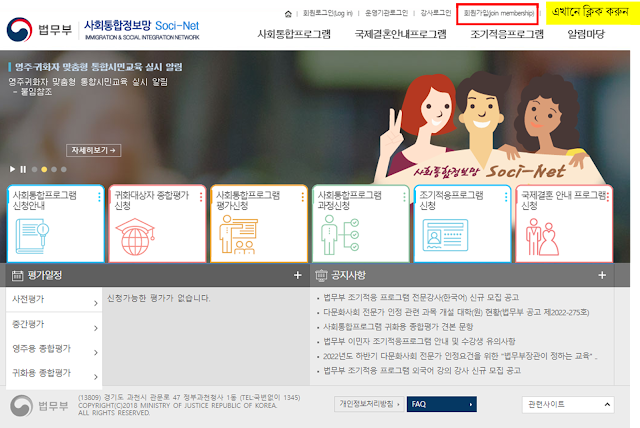Click the home icon in top bar

click(290, 14)
